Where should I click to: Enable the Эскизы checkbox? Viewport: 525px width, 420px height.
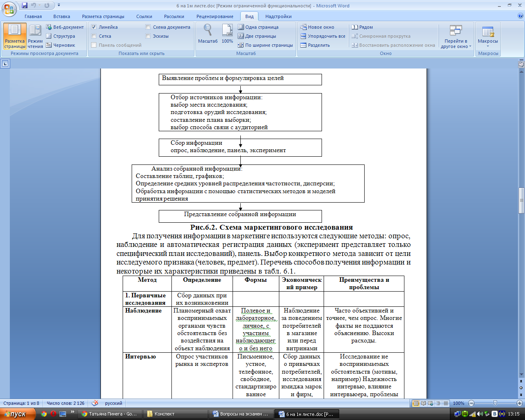coord(148,36)
